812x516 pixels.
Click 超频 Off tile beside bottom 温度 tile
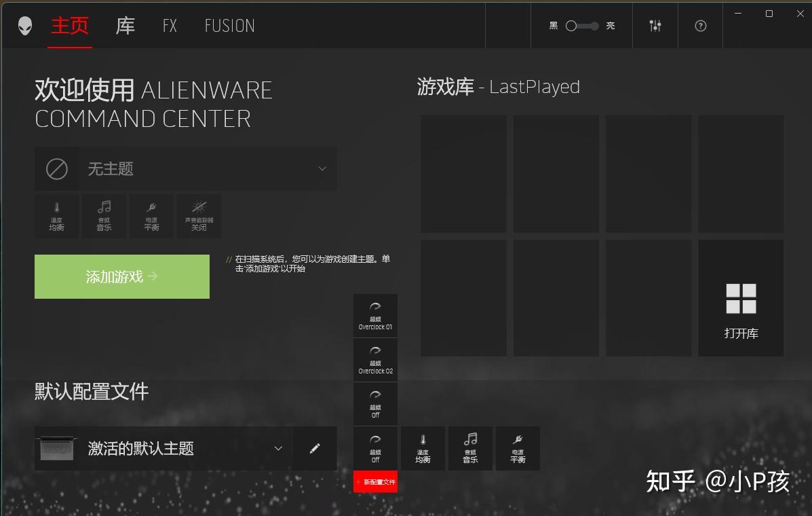tap(375, 449)
